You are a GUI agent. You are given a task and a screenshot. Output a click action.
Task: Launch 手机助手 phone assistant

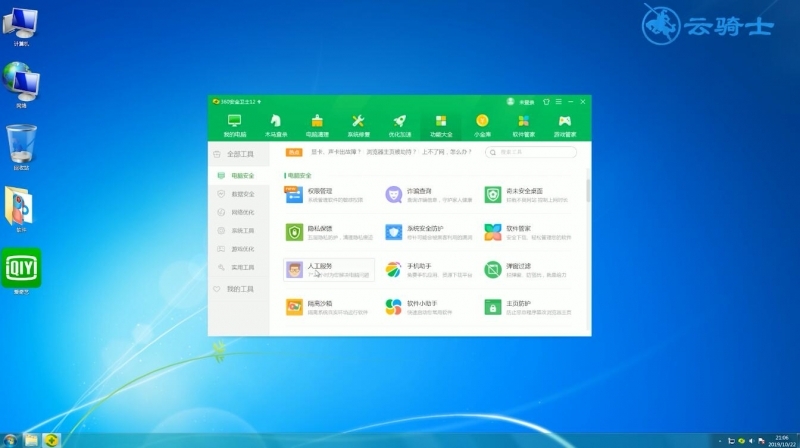coord(428,270)
